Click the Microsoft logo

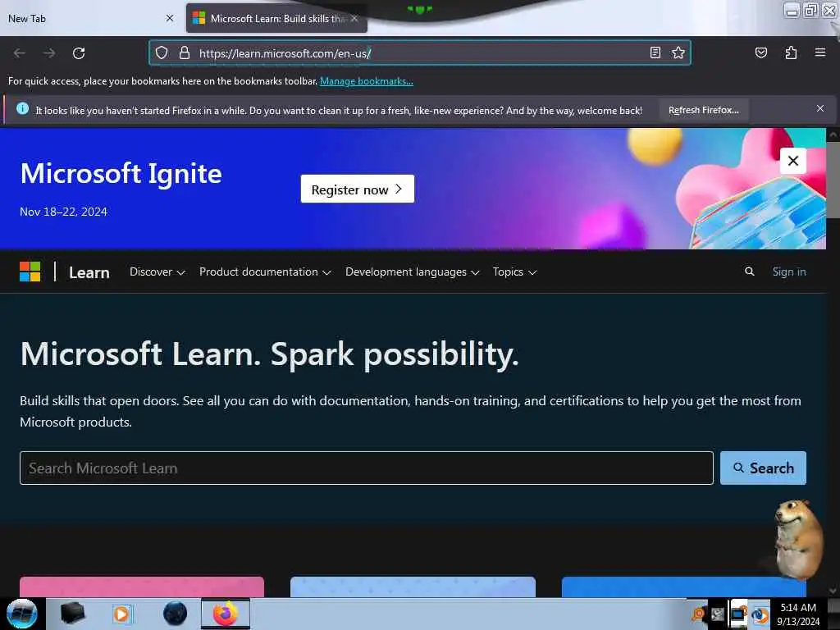(30, 272)
